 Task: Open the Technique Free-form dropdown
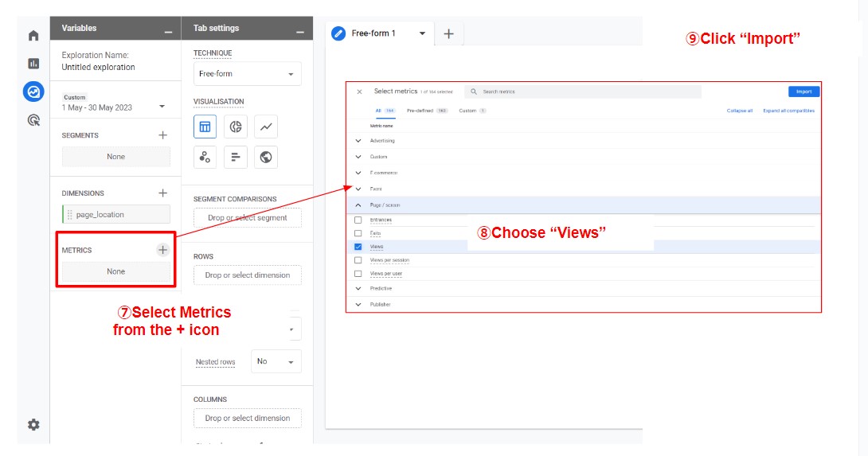248,73
